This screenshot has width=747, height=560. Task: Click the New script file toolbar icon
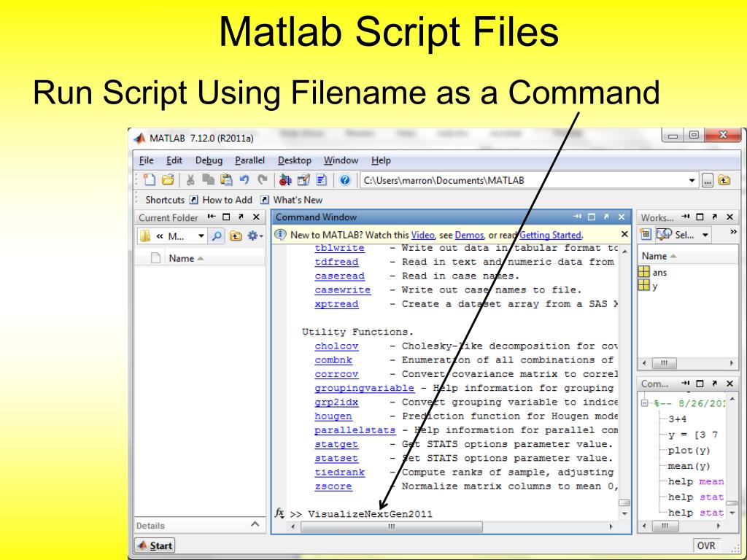[x=149, y=180]
